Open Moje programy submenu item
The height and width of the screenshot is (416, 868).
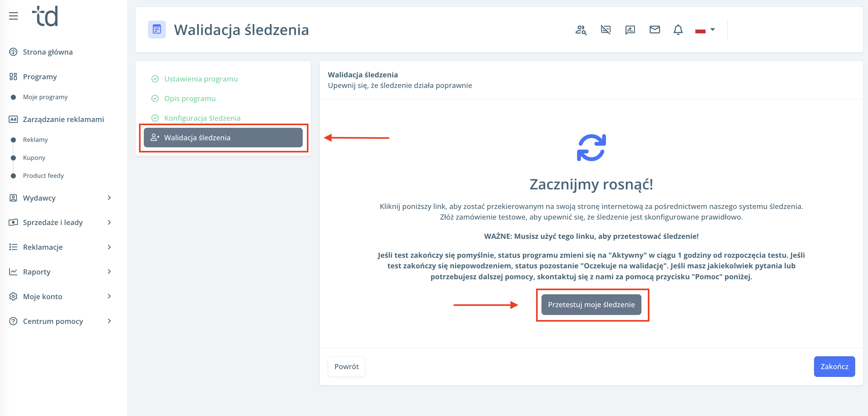point(45,97)
